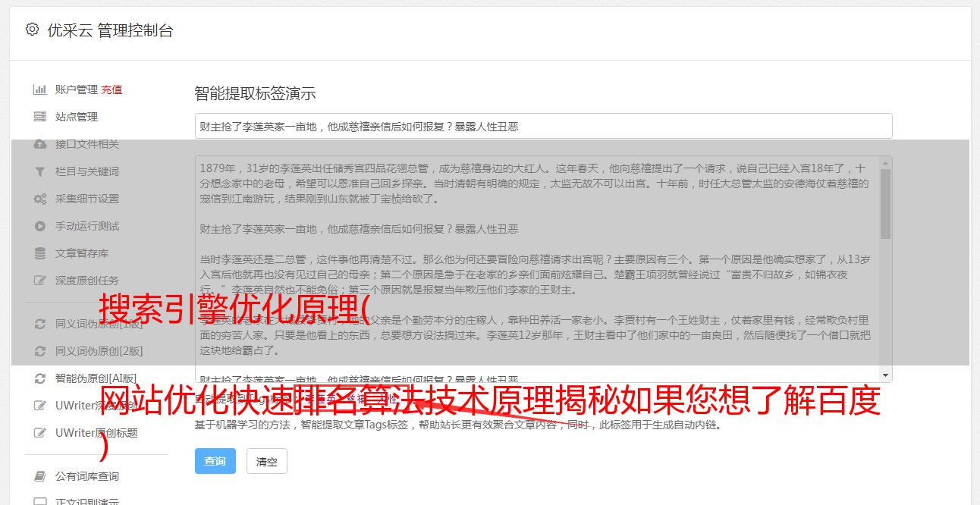Open the 深度原创任务 menu item
The height and width of the screenshot is (505, 980).
[86, 281]
